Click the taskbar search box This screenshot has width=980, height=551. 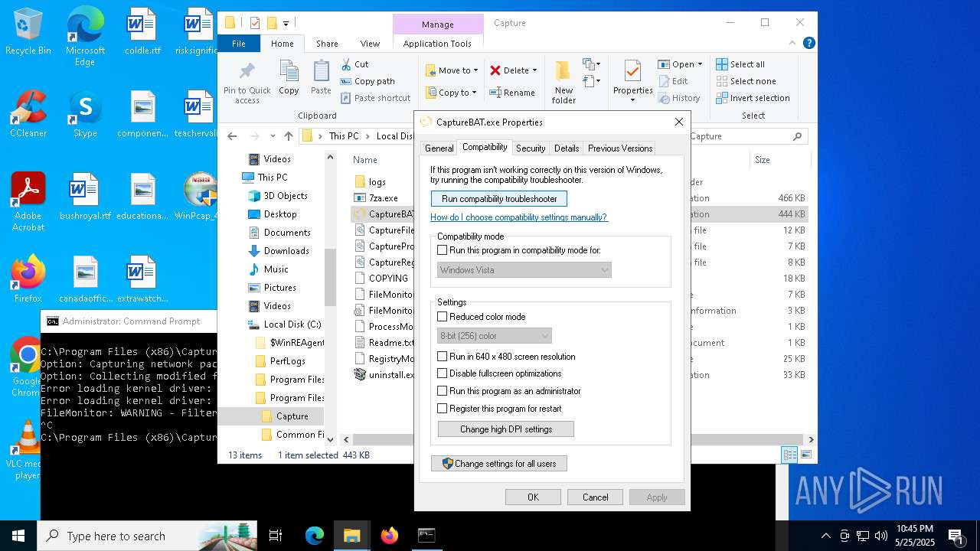(147, 536)
